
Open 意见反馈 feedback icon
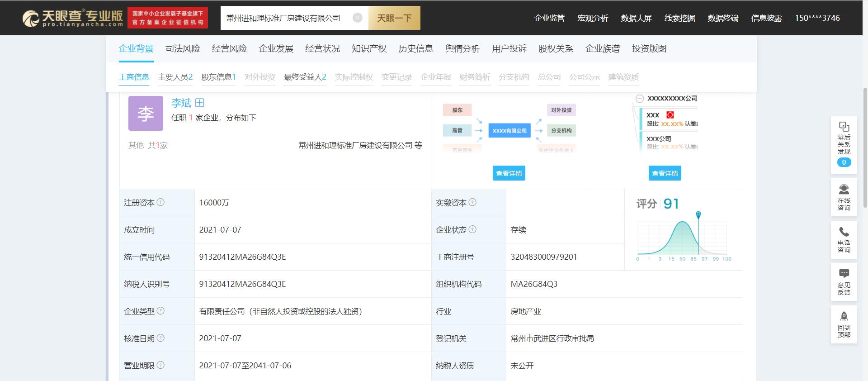844,273
